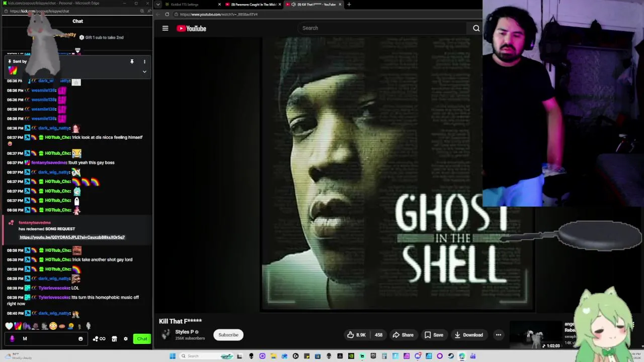The height and width of the screenshot is (362, 644).
Task: Open the emoji picker in chat input
Action: click(x=80, y=339)
